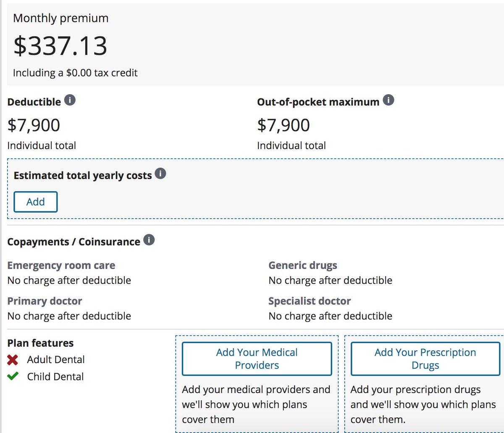This screenshot has height=433, width=504.
Task: Click the Adult Dental feature text
Action: (x=56, y=360)
